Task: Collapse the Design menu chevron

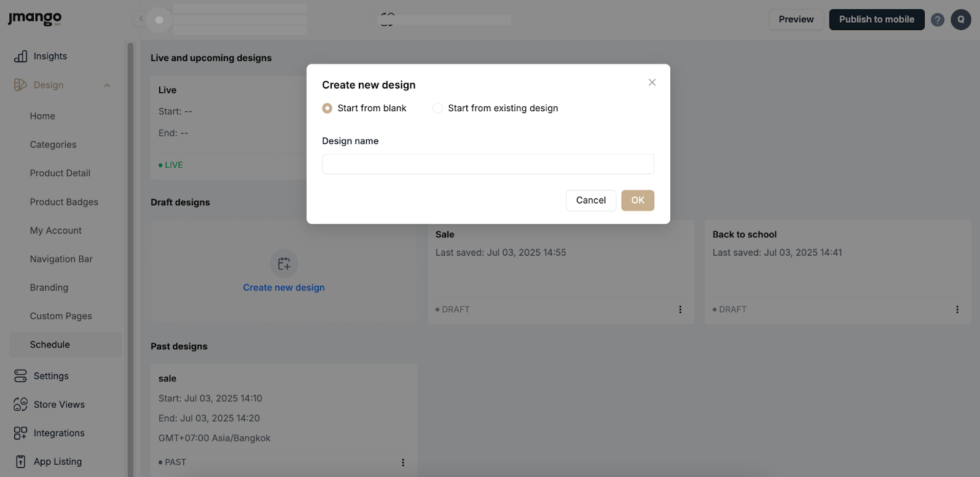Action: pos(108,85)
